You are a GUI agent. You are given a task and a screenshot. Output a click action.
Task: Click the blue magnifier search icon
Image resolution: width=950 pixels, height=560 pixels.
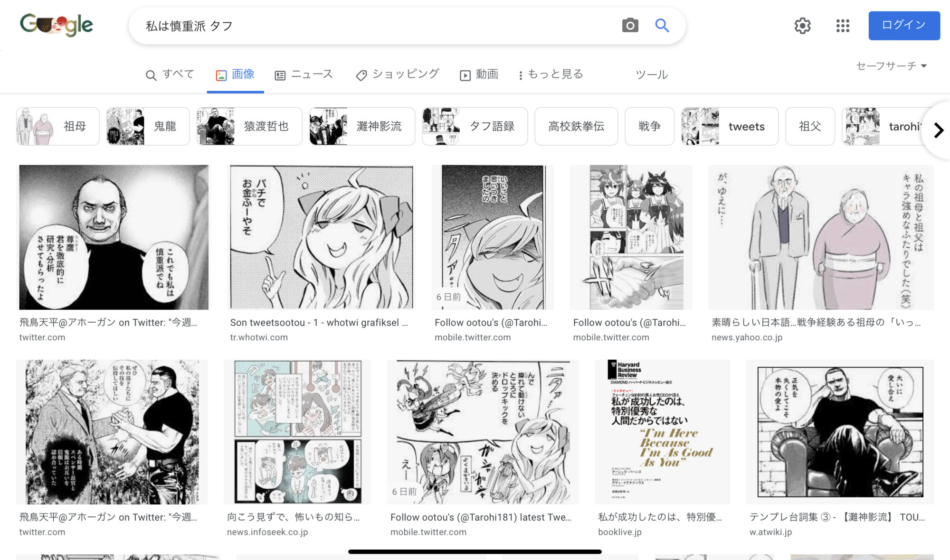662,26
